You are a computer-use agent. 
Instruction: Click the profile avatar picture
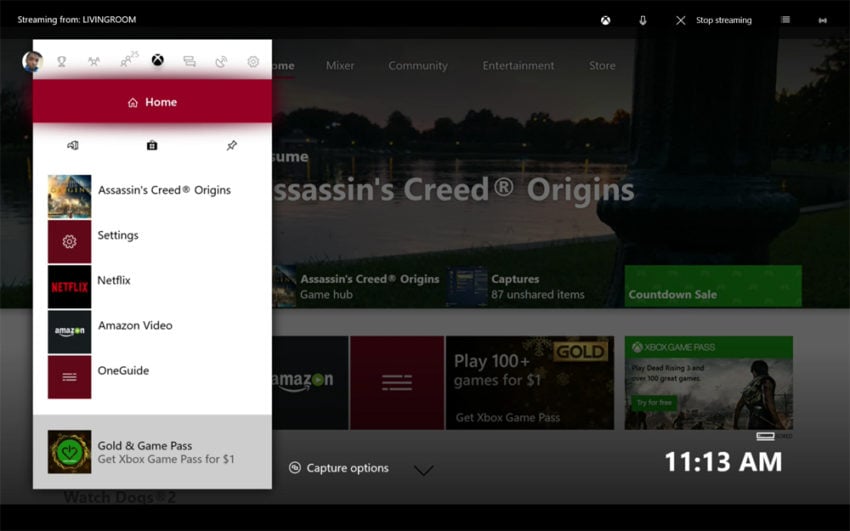pos(32,62)
